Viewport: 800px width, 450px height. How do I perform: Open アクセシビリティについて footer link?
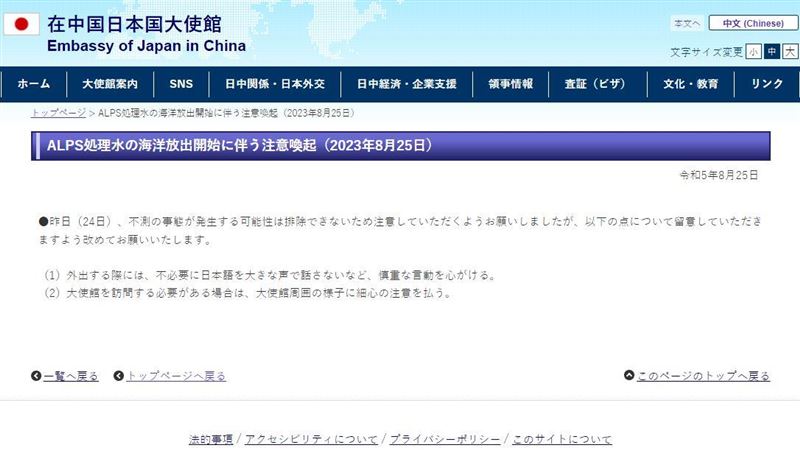pos(311,439)
